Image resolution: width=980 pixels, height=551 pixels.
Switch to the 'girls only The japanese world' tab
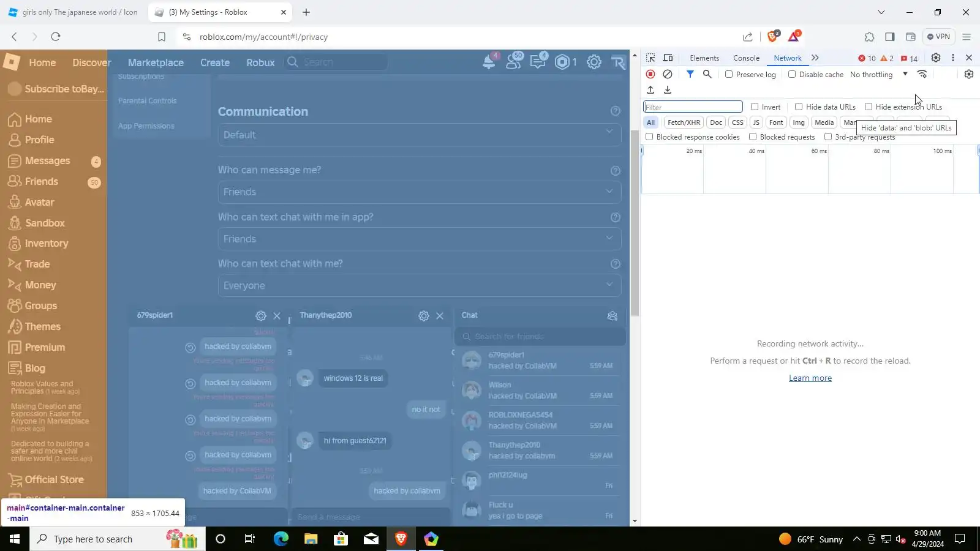[73, 12]
